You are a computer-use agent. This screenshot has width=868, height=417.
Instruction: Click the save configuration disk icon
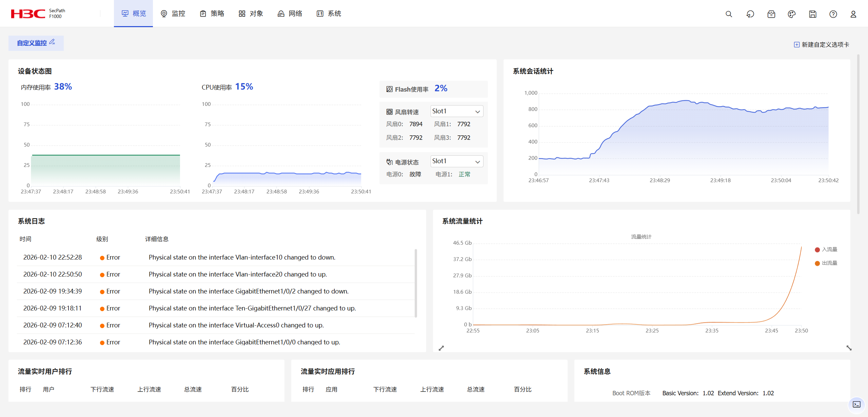coord(812,14)
